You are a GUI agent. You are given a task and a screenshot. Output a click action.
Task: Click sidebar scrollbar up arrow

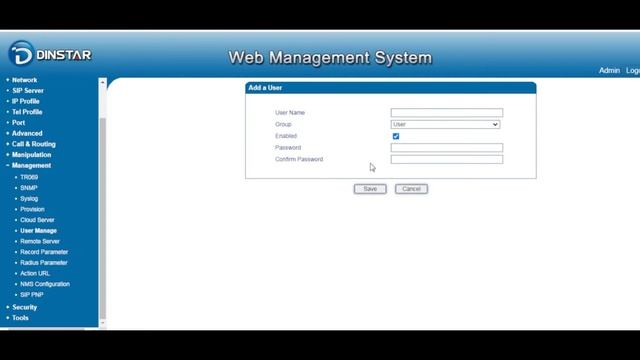(102, 82)
